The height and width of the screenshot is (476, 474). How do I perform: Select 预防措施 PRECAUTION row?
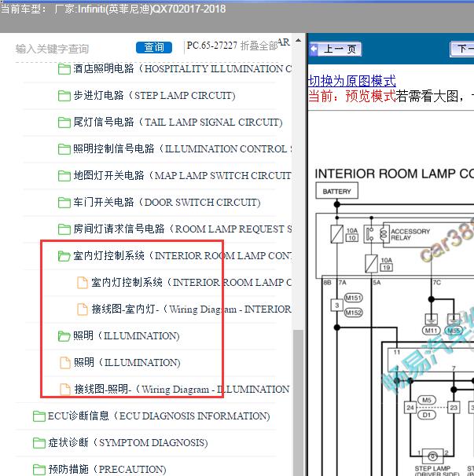click(x=107, y=470)
